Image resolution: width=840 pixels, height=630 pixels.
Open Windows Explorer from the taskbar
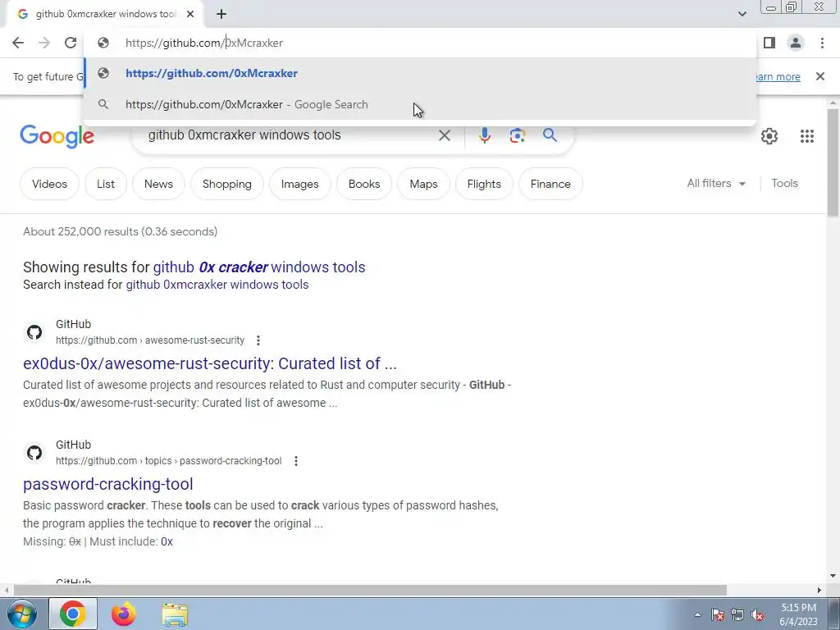click(175, 614)
